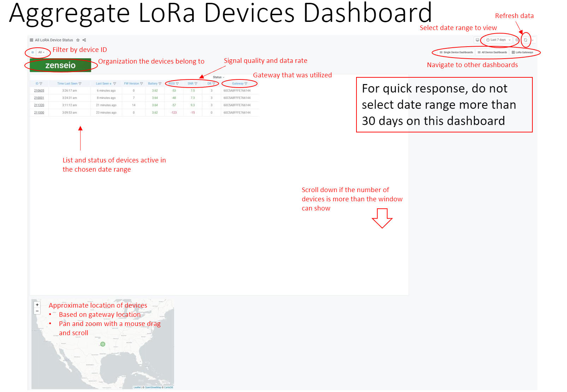Expand the Status panel title menu
567x392 pixels.
[218, 77]
